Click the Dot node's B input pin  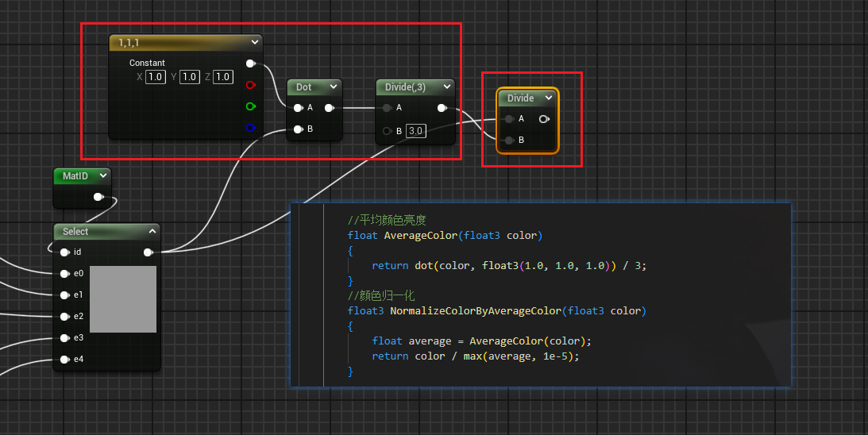[298, 129]
